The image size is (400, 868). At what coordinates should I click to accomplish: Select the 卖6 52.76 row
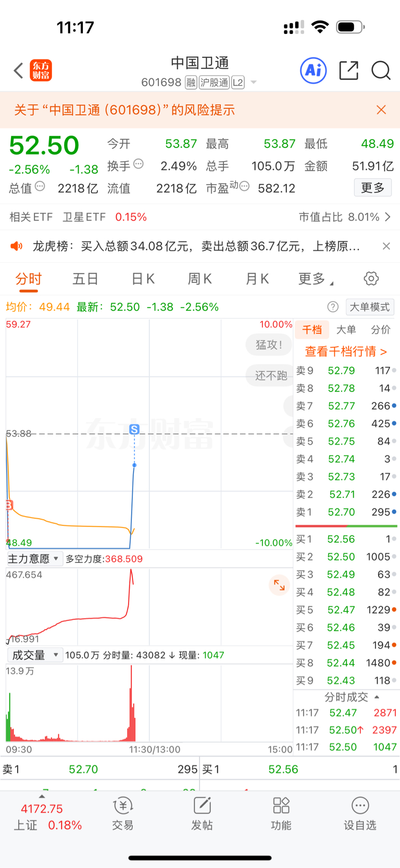(346, 424)
